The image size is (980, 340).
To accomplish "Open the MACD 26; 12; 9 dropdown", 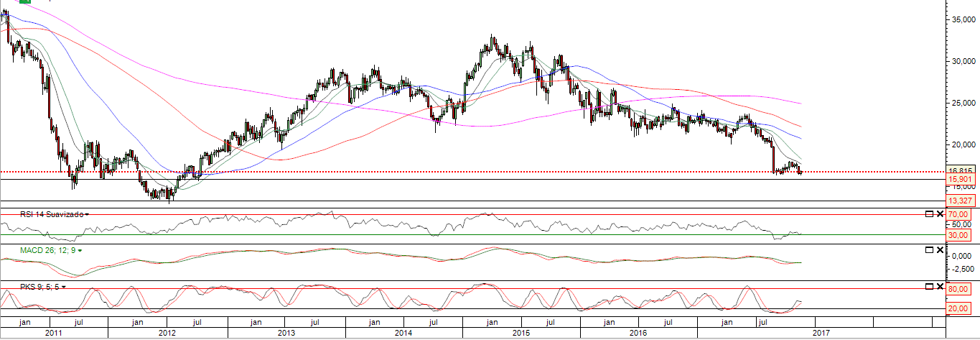I will point(80,250).
